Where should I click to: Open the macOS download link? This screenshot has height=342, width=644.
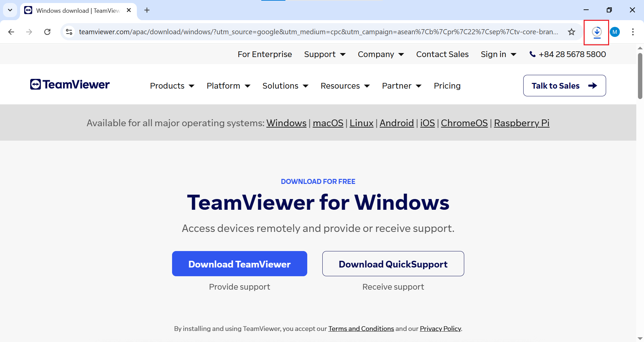(x=328, y=123)
